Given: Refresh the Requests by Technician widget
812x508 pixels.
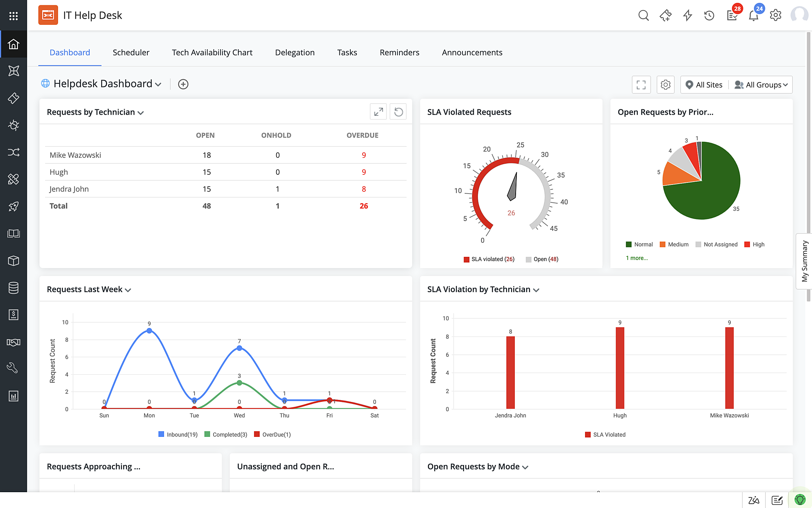Looking at the screenshot, I should click(398, 112).
